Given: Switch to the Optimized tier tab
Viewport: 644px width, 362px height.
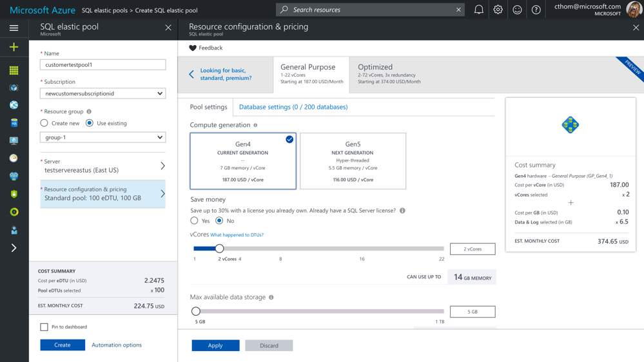Looking at the screenshot, I should [x=389, y=74].
